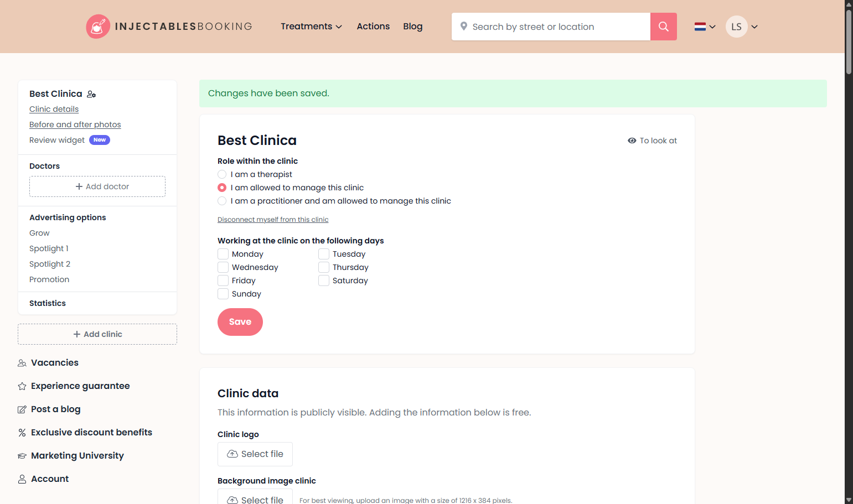The height and width of the screenshot is (504, 853).
Task: Click Disconnect myself from this clinic link
Action: [x=273, y=220]
